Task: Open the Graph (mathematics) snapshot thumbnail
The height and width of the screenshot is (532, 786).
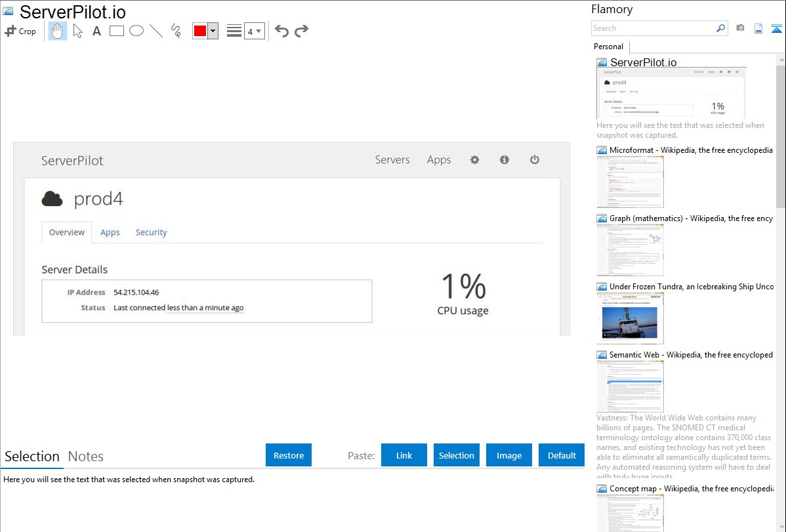Action: [x=630, y=250]
